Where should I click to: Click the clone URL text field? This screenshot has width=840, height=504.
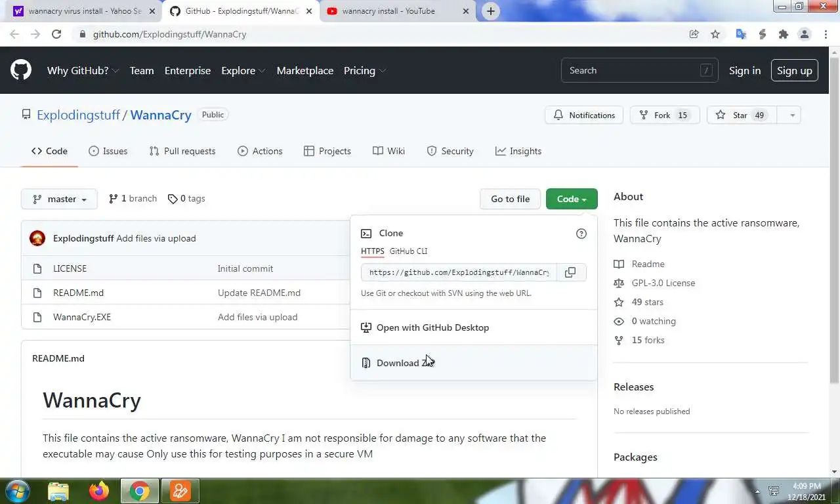(x=459, y=272)
